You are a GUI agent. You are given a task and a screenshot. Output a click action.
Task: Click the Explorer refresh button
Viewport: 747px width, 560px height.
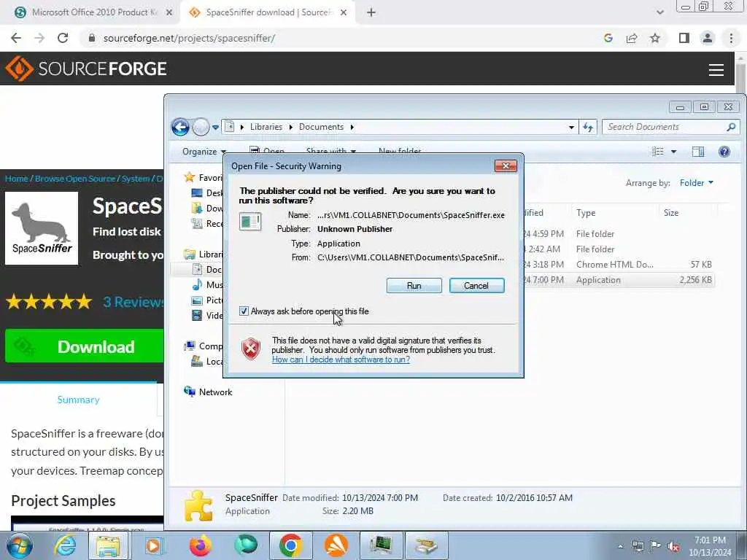point(588,127)
